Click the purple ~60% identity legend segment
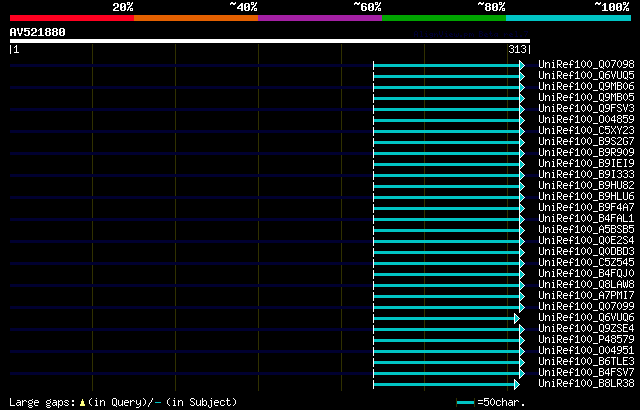640x410 pixels. point(320,18)
